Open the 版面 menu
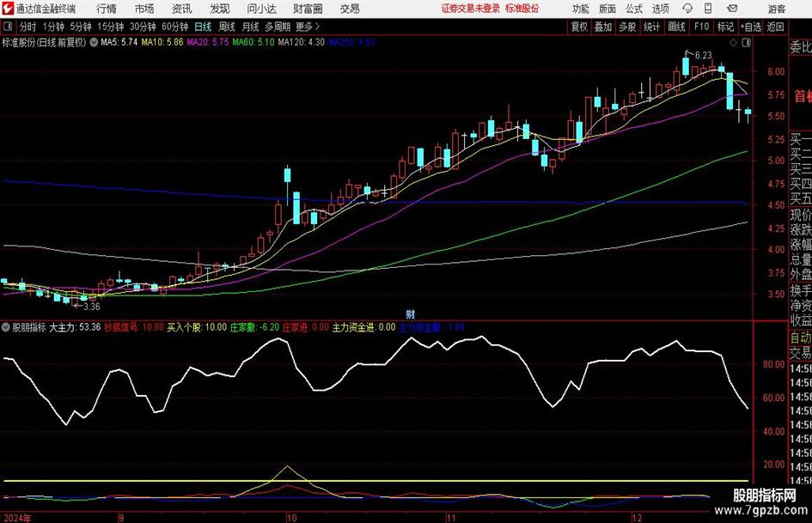This screenshot has height=523, width=812. click(607, 9)
